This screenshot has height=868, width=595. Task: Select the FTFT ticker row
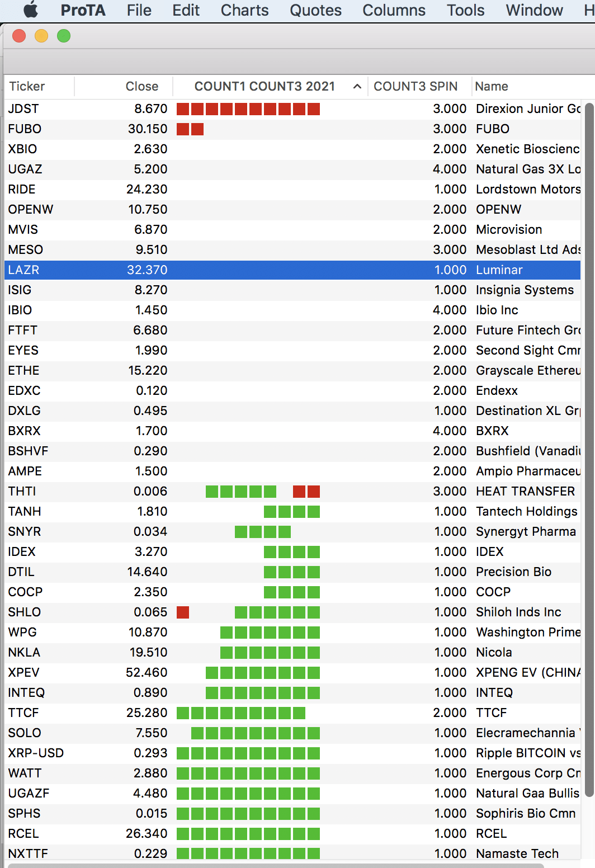292,330
